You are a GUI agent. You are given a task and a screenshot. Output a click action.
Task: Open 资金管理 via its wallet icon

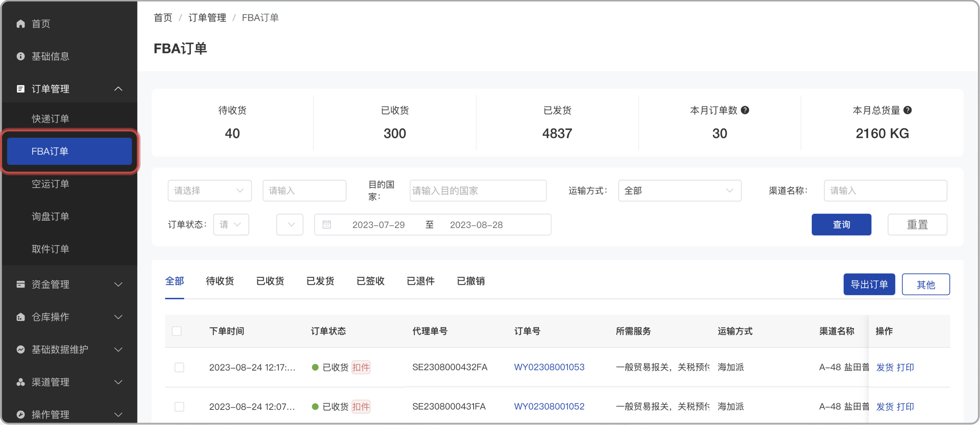pyautogui.click(x=20, y=284)
